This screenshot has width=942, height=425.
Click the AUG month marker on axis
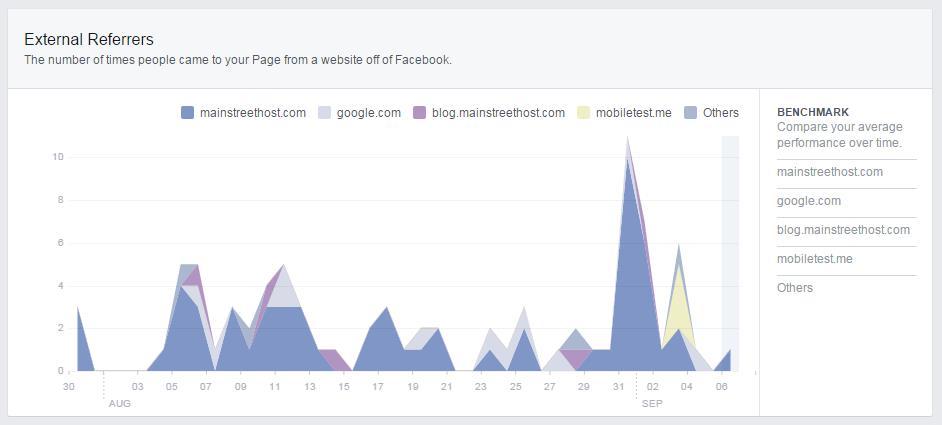coord(119,404)
